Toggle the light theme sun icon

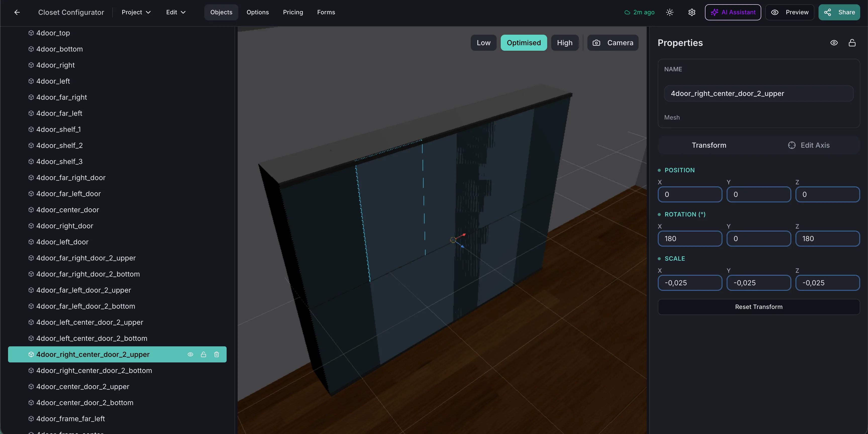(670, 13)
